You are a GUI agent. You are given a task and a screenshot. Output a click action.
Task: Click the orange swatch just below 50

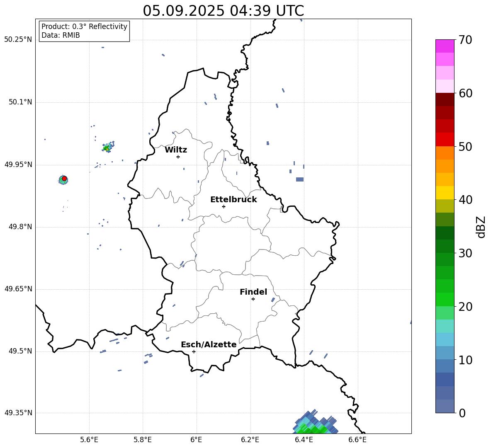click(x=445, y=153)
